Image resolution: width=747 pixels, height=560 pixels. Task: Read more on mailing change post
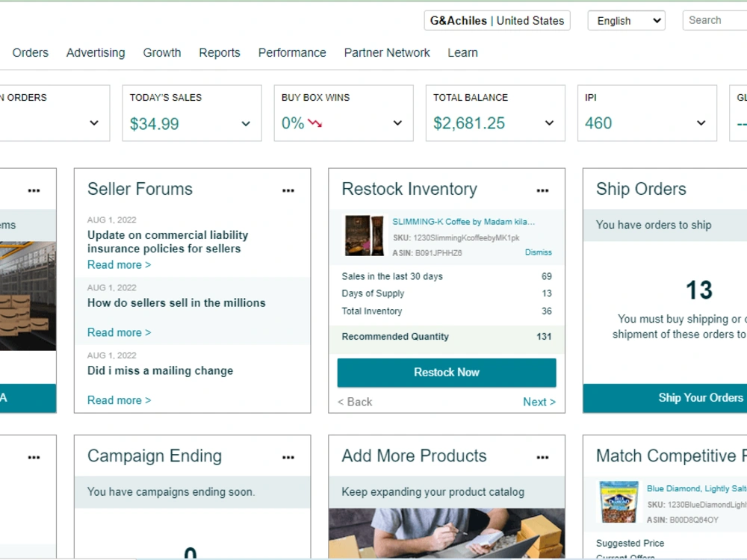pyautogui.click(x=119, y=400)
